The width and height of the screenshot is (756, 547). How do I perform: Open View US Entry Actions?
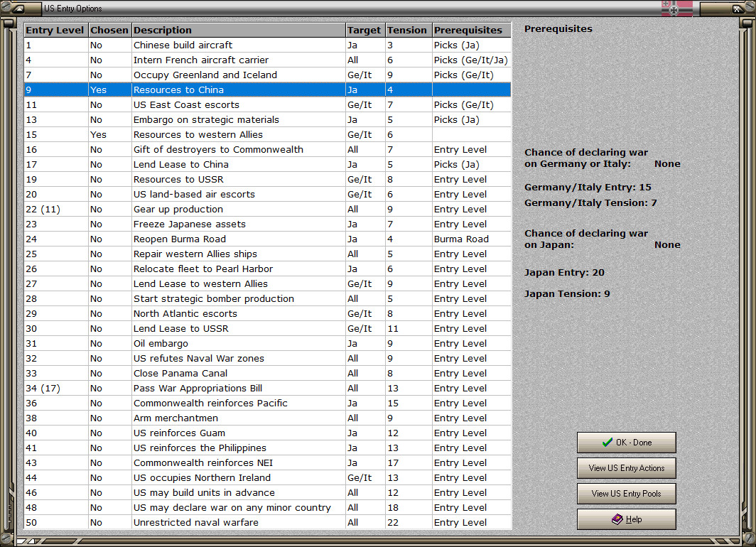[x=626, y=468]
